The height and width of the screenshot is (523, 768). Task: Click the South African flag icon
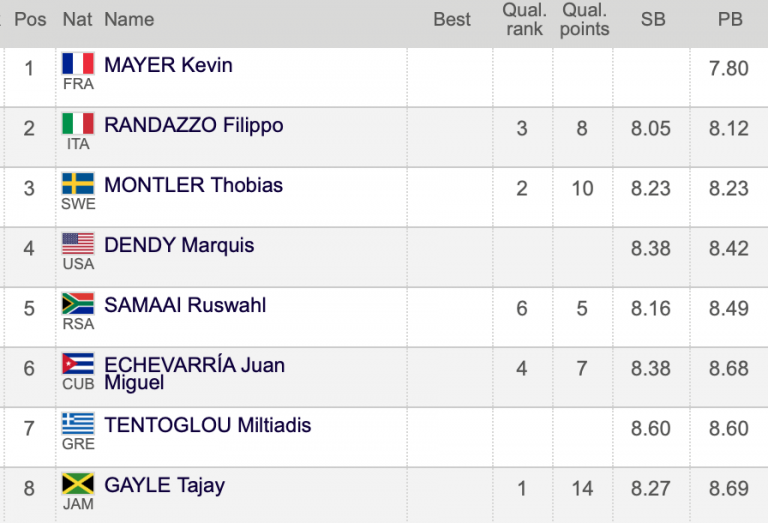(78, 304)
